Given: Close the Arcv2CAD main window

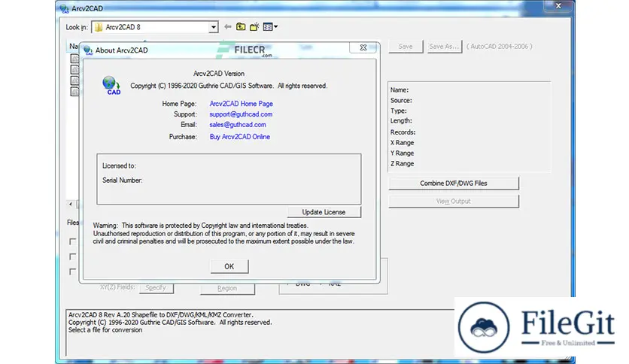Looking at the screenshot, I should 558,6.
